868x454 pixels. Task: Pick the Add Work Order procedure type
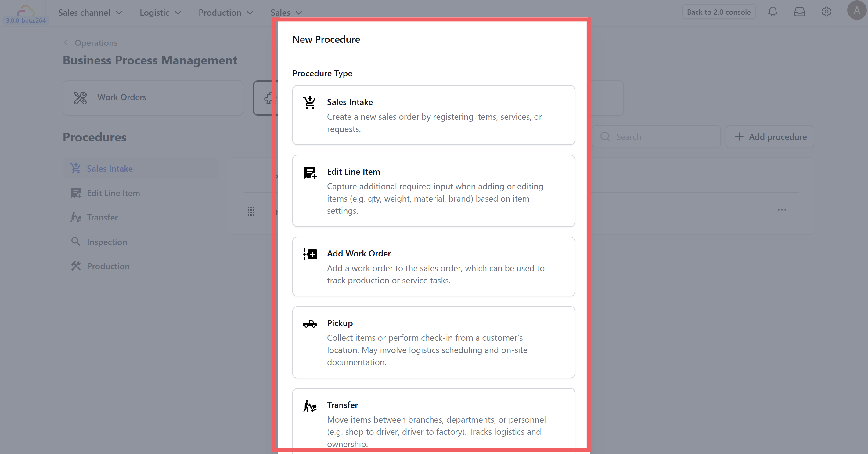(x=433, y=267)
